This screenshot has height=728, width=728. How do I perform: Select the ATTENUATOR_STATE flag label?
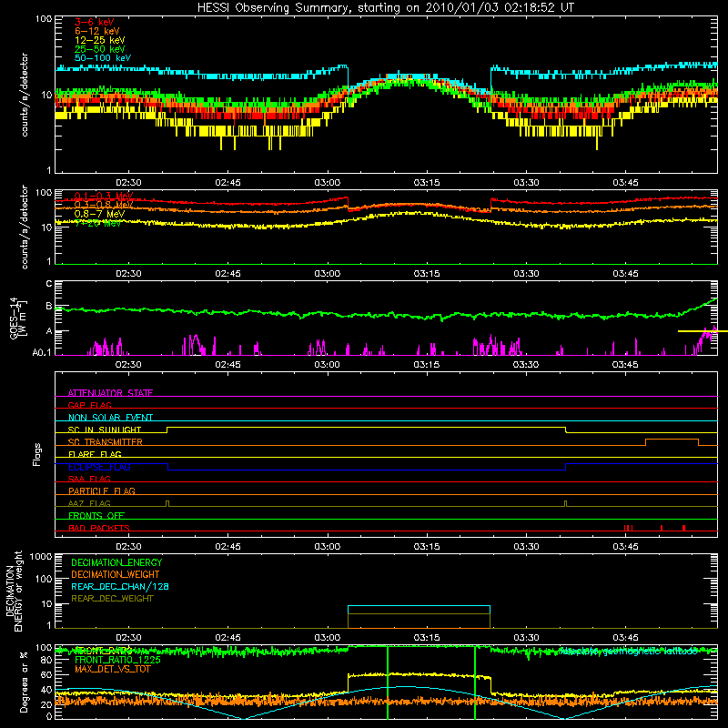pos(110,393)
